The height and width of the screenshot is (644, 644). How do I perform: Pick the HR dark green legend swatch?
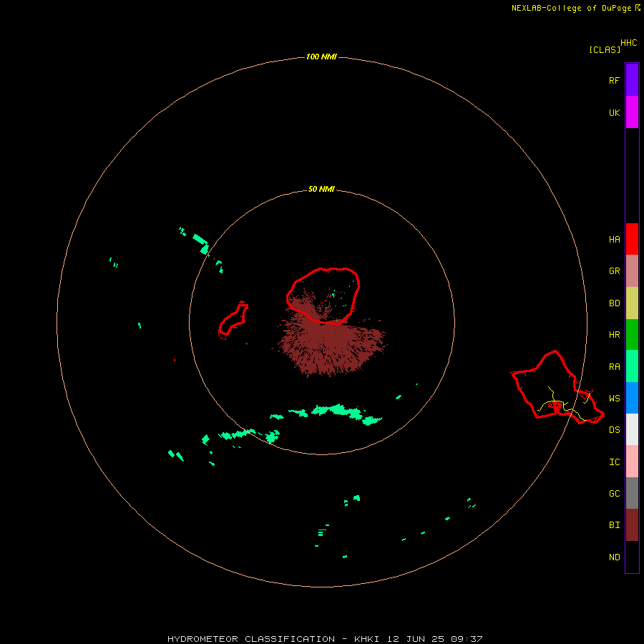[632, 335]
